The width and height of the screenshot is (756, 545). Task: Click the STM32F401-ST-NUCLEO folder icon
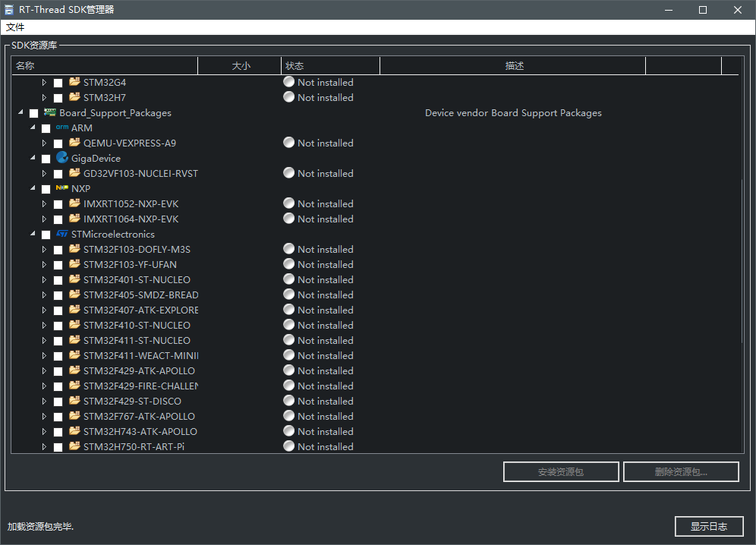(x=74, y=279)
